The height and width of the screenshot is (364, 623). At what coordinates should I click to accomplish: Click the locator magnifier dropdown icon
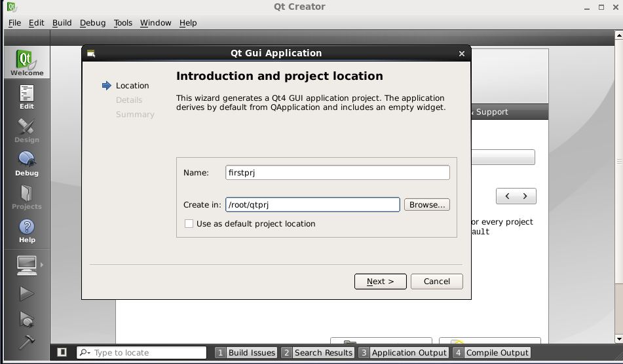click(x=85, y=352)
